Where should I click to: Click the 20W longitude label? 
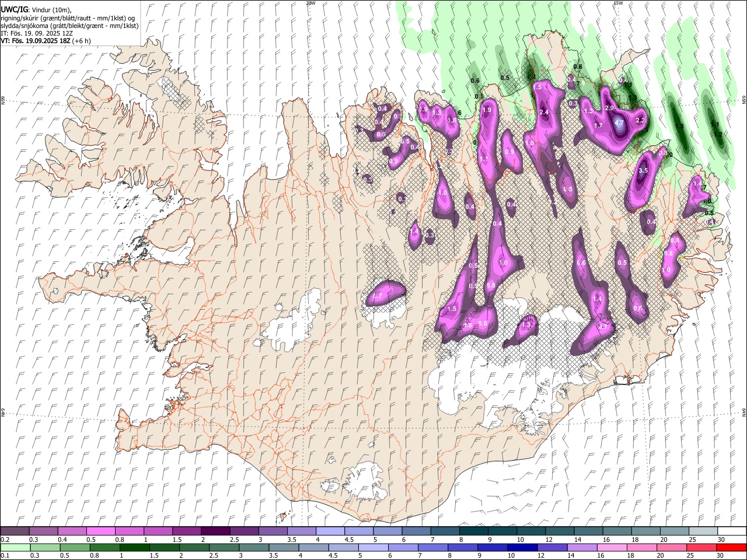point(310,3)
